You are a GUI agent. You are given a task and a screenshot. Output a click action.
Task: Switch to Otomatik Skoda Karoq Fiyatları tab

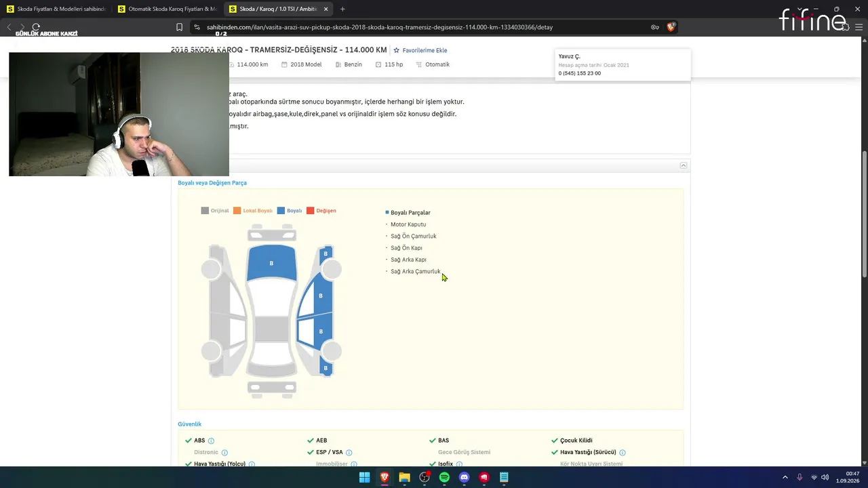point(167,9)
